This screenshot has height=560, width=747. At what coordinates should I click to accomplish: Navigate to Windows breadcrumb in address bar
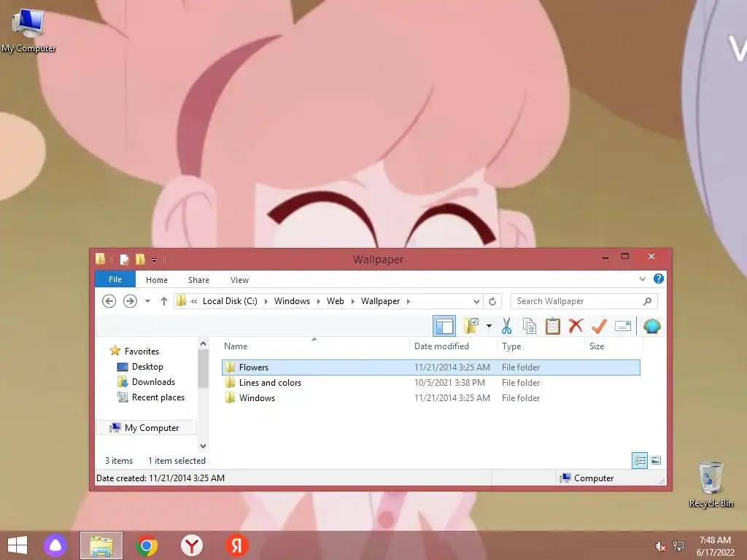click(292, 301)
